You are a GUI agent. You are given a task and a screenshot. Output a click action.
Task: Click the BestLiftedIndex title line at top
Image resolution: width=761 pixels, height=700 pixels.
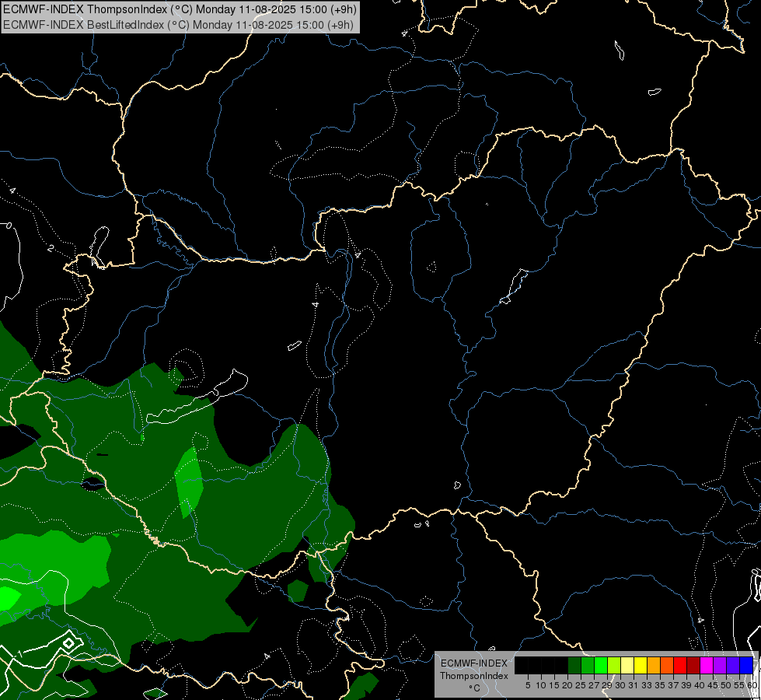178,25
